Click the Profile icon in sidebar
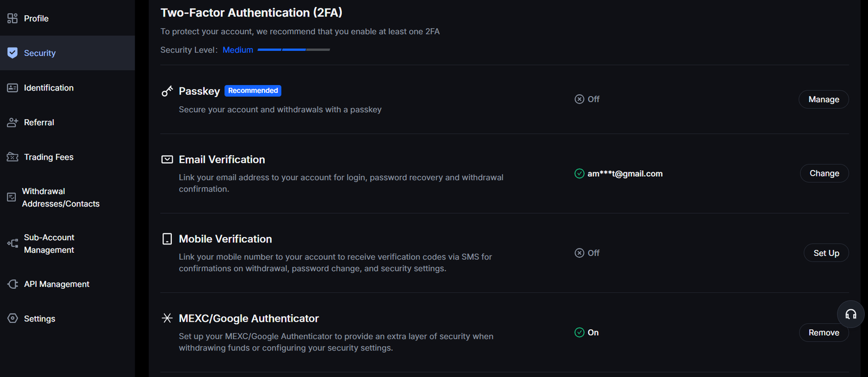This screenshot has width=868, height=377. (x=12, y=18)
